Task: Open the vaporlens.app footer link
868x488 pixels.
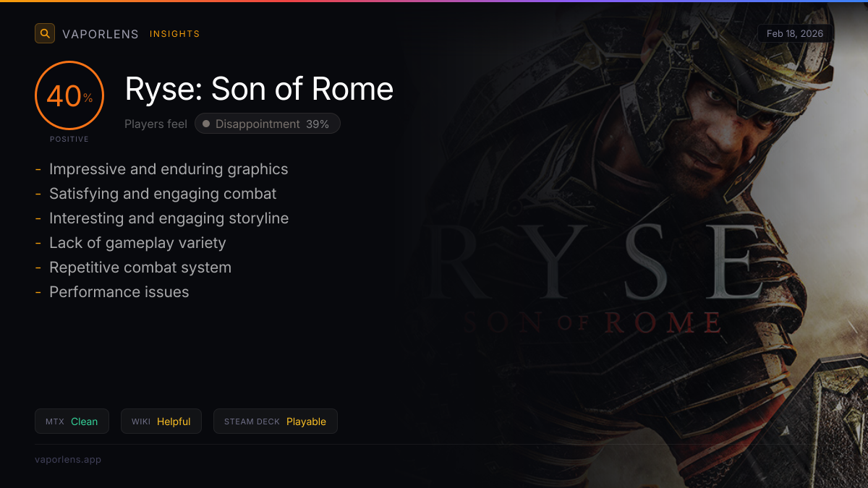Action: click(68, 460)
